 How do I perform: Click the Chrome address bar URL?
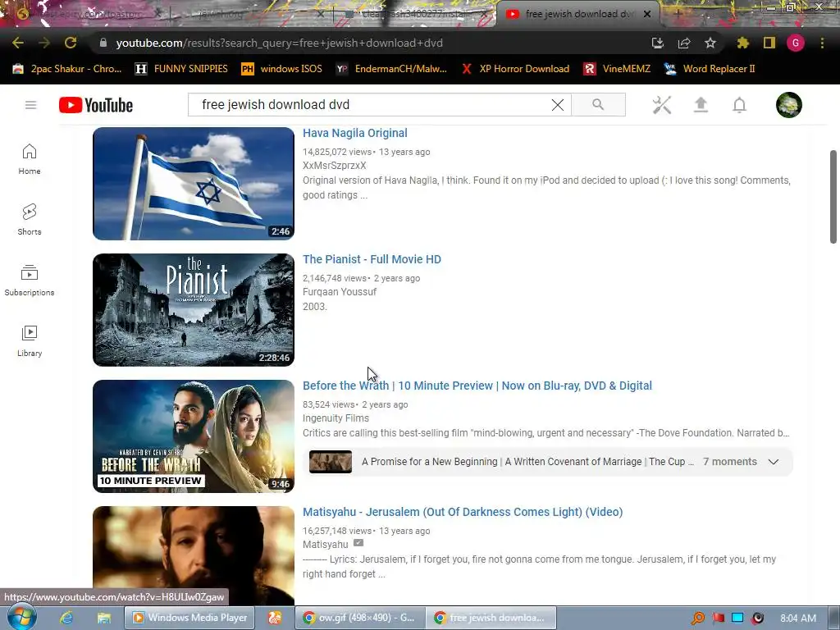[x=279, y=43]
